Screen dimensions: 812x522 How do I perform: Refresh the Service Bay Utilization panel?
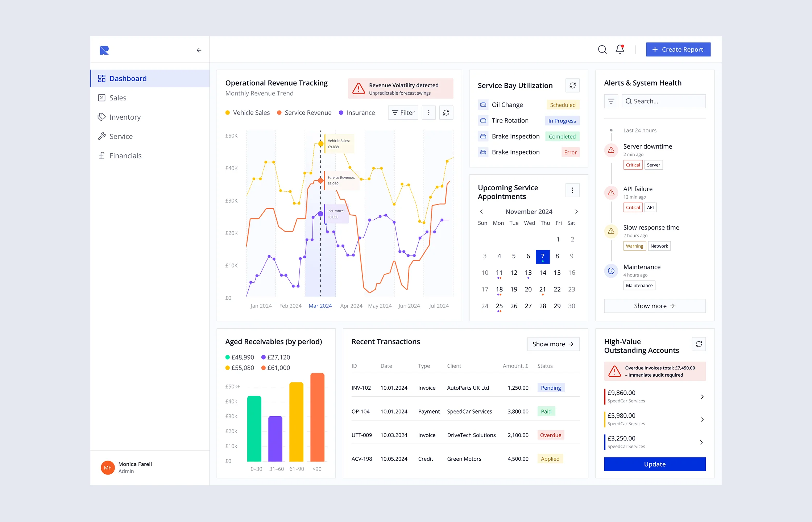pos(572,86)
